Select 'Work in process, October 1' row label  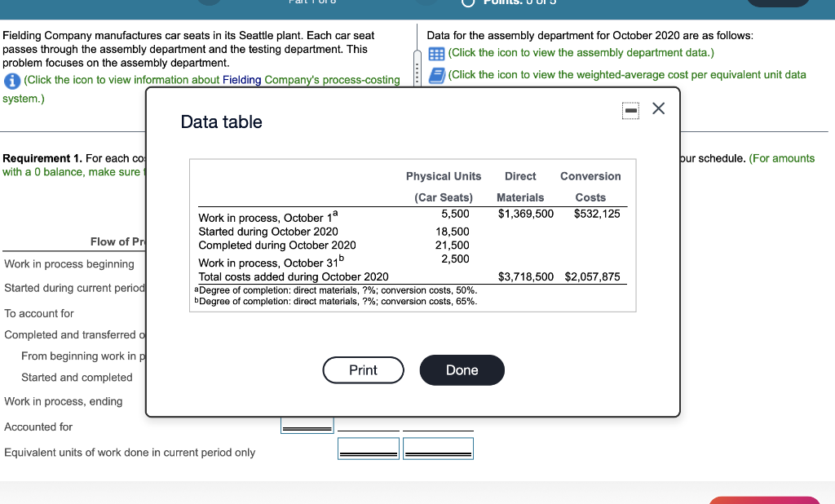[267, 217]
